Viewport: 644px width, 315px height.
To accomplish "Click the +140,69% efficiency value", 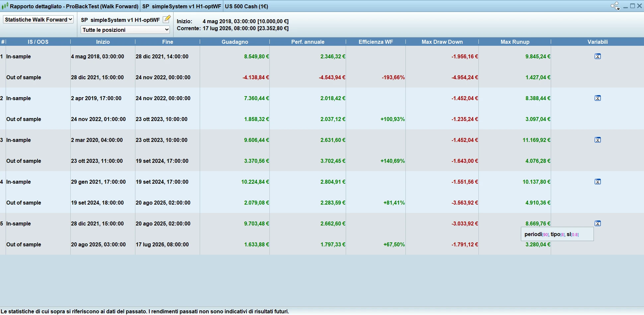I will click(393, 161).
